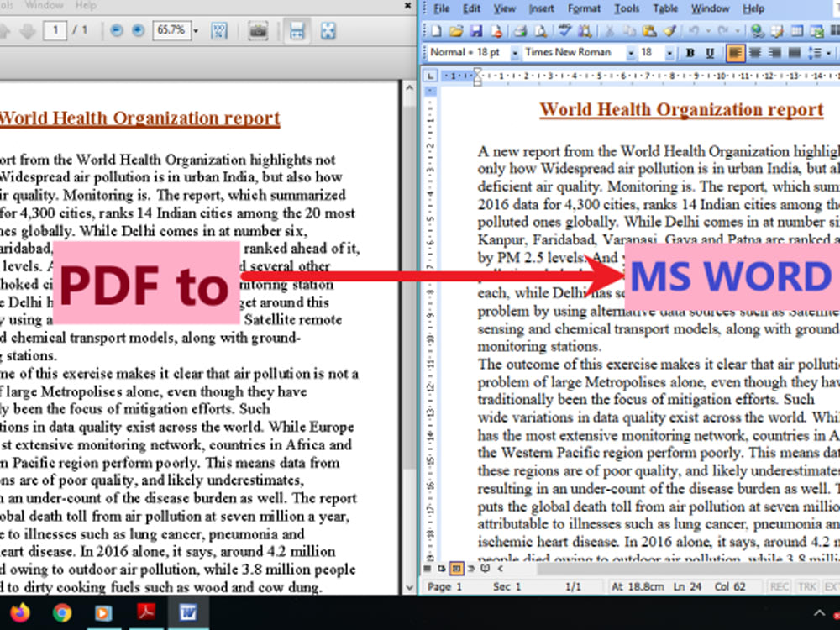Screen dimensions: 840x630
Task: Open the Undo history dropdown arrow
Action: coord(708,31)
